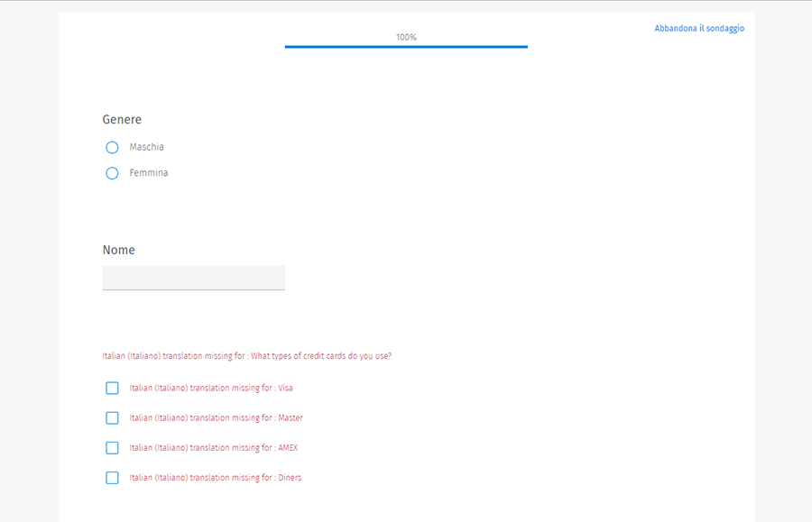Image resolution: width=812 pixels, height=522 pixels.
Task: Click the Nome question heading
Action: point(118,251)
